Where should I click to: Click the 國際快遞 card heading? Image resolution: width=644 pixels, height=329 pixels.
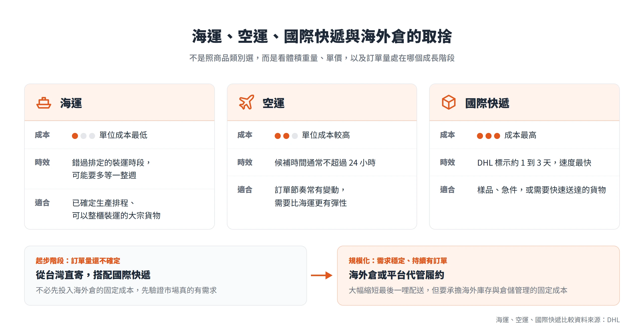[487, 103]
